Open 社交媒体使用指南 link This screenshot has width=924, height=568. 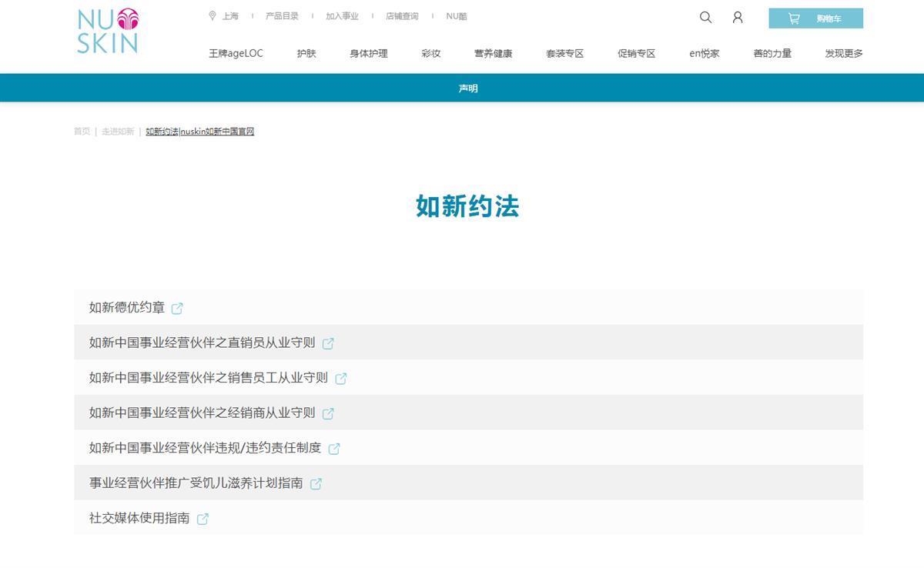coord(139,519)
